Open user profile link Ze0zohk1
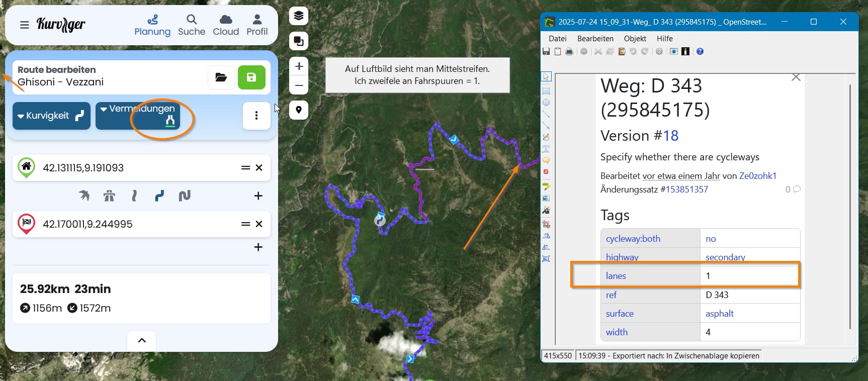Viewport: 868px width, 381px height. pyautogui.click(x=757, y=176)
